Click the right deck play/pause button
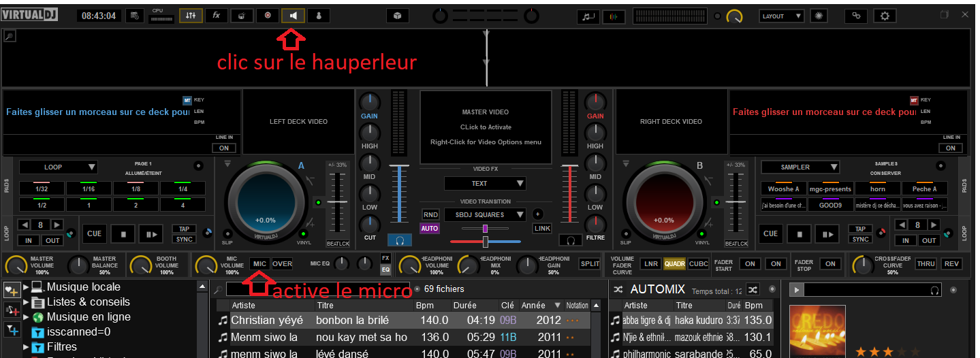This screenshot has height=358, width=980. (x=828, y=234)
